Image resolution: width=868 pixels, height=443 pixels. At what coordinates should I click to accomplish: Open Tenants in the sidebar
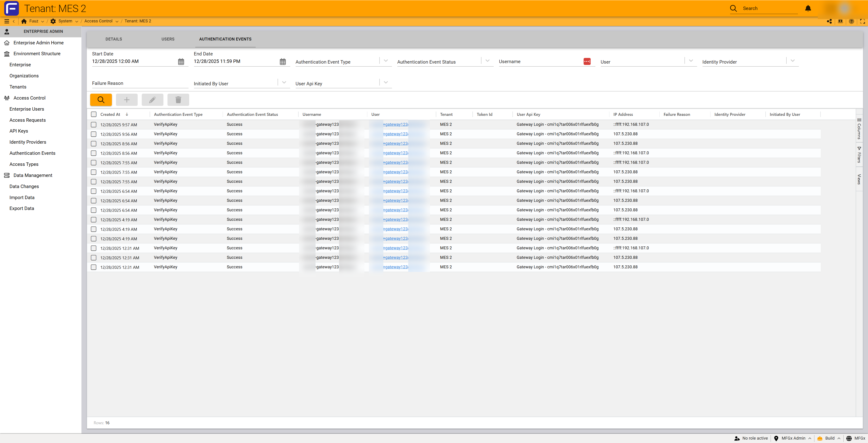click(18, 87)
